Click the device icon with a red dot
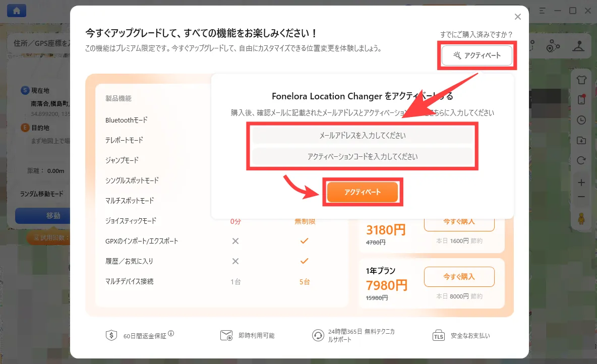597x364 pixels. click(x=581, y=100)
